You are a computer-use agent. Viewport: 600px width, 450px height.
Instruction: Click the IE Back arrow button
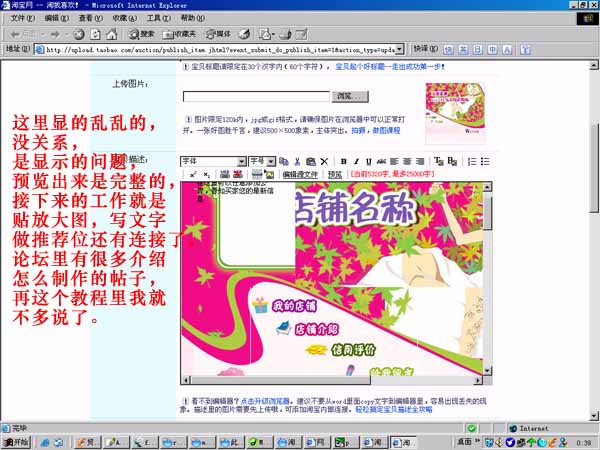tap(15, 34)
